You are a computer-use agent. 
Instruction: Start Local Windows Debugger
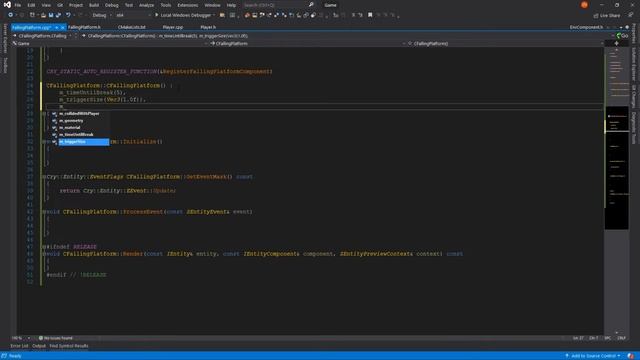click(183, 15)
